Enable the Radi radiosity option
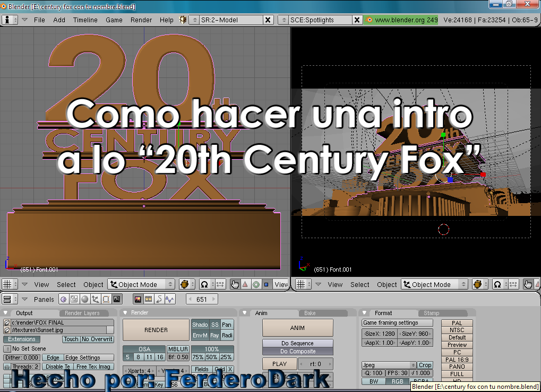541x392 pixels. click(x=227, y=335)
